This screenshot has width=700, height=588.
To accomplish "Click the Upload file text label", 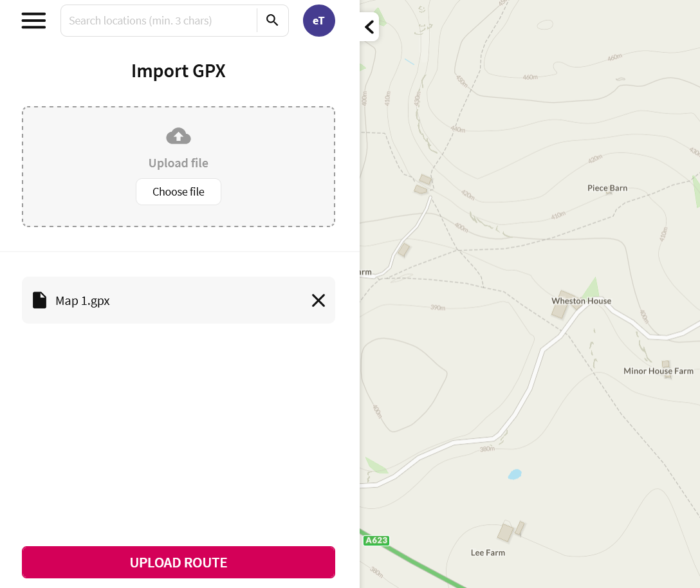I will tap(178, 163).
